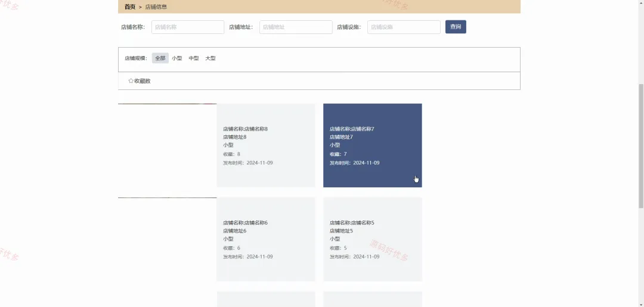Select the 全部 shop size filter
The width and height of the screenshot is (644, 307).
[x=160, y=58]
